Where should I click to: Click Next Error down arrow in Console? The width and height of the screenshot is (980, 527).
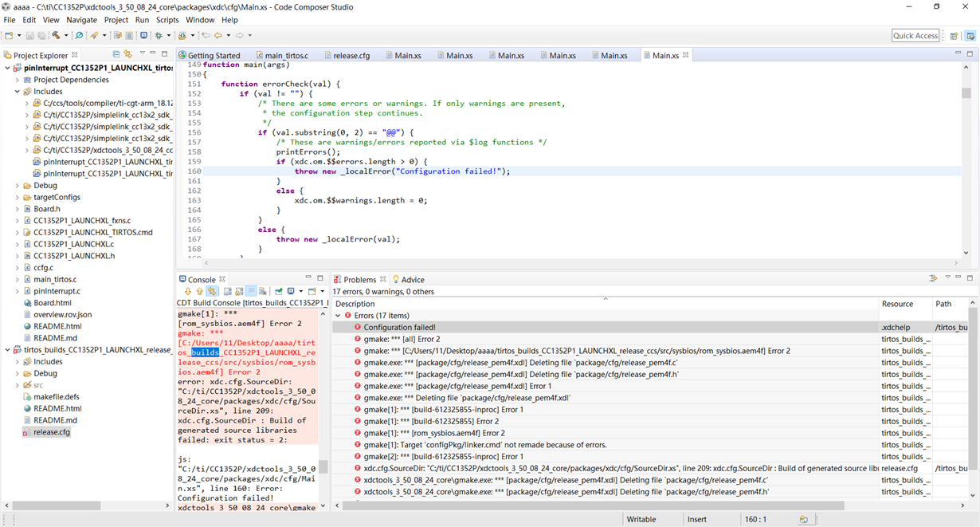[188, 292]
